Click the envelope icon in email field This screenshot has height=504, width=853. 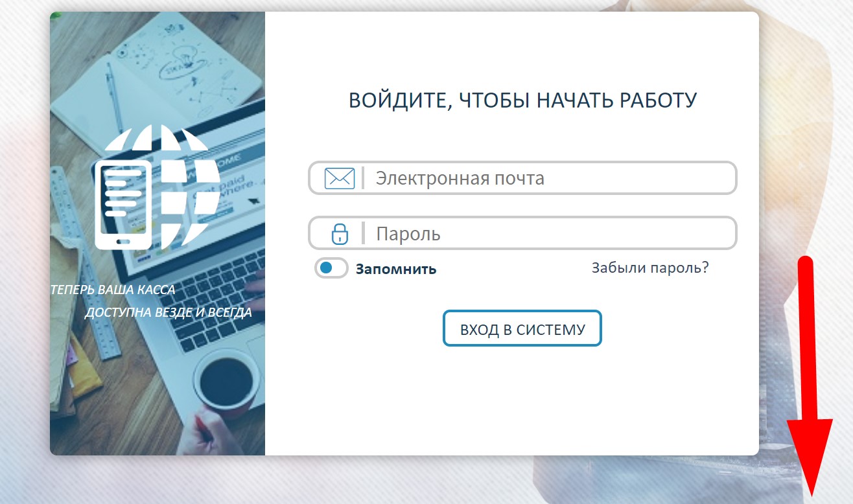point(339,178)
